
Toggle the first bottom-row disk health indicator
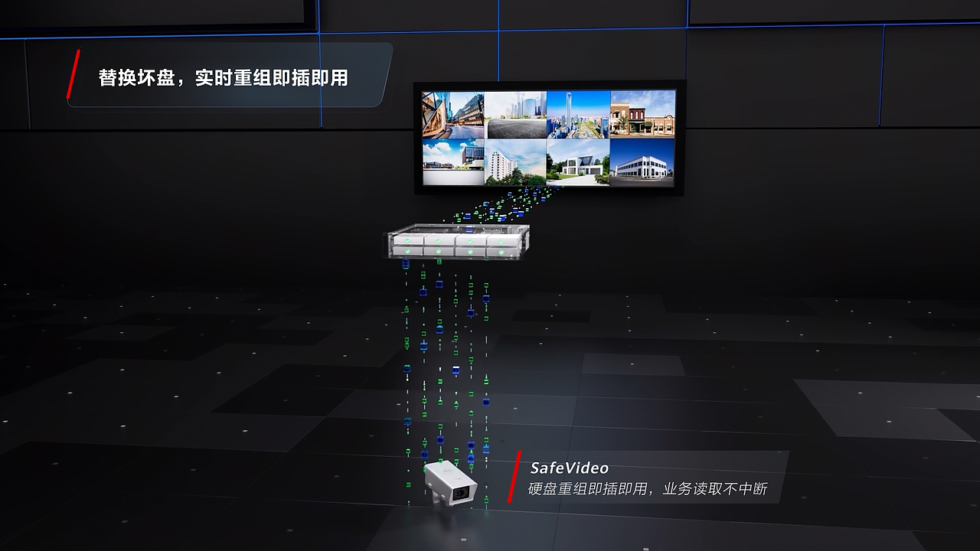[407, 251]
